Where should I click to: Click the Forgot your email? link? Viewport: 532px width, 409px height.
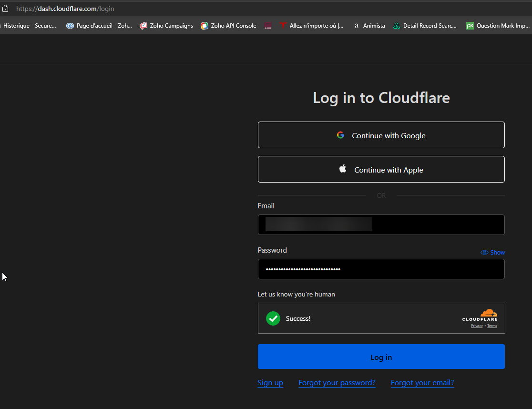(x=422, y=383)
